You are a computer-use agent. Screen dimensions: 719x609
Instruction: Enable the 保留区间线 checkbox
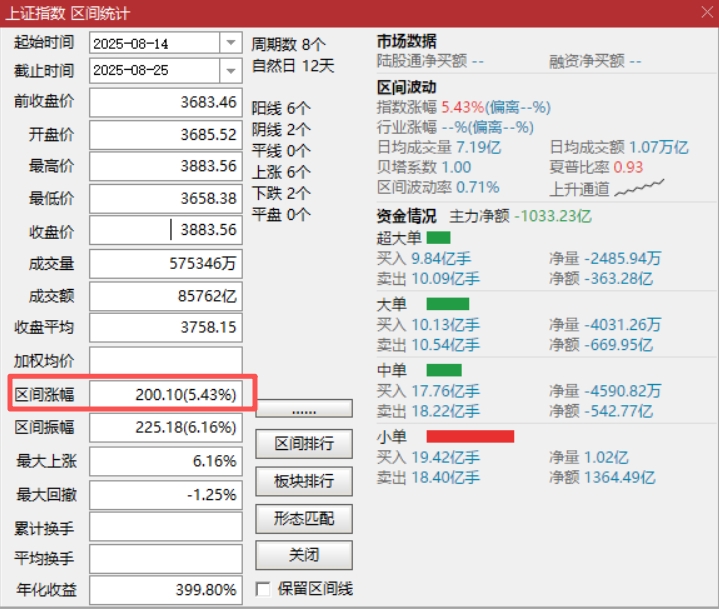(x=263, y=589)
